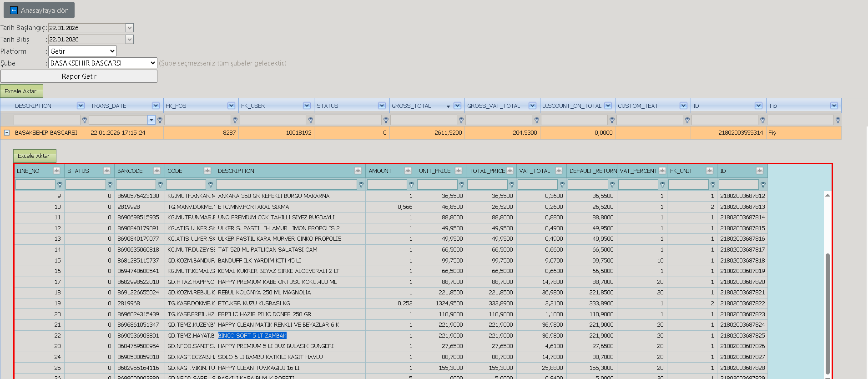Collapse the BASAKSEHIR BASCARSI row
Image resolution: width=868 pixels, height=379 pixels.
tap(7, 133)
